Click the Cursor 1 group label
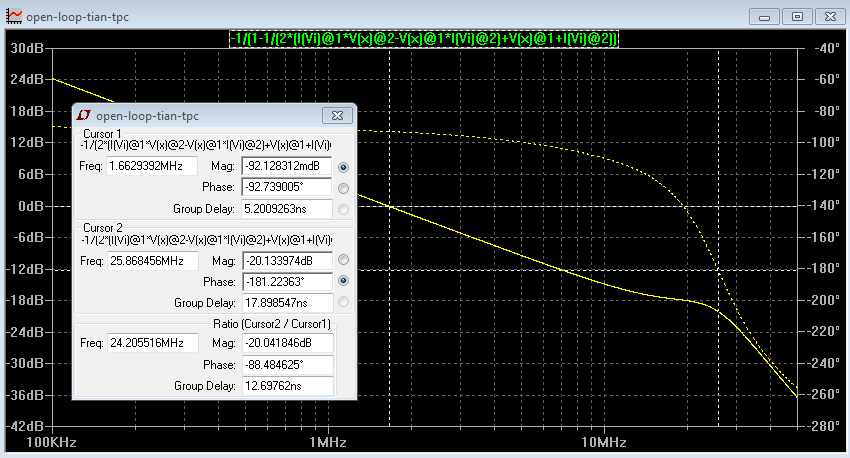This screenshot has width=850, height=458. [x=102, y=134]
